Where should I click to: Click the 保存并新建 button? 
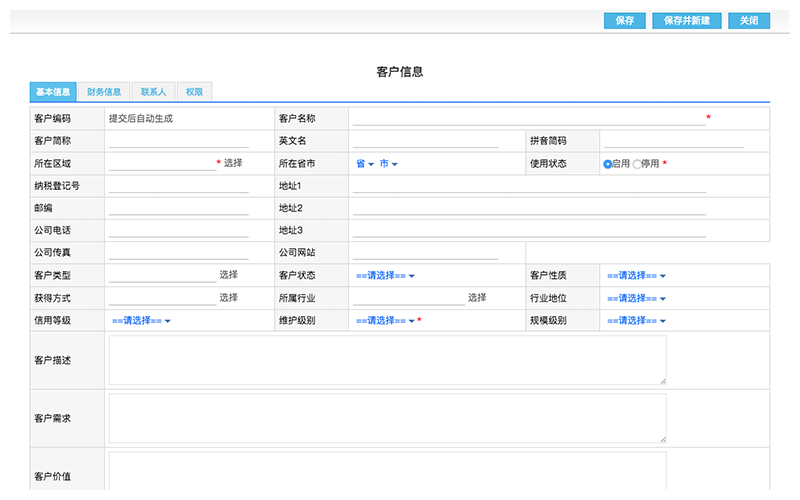pos(686,20)
